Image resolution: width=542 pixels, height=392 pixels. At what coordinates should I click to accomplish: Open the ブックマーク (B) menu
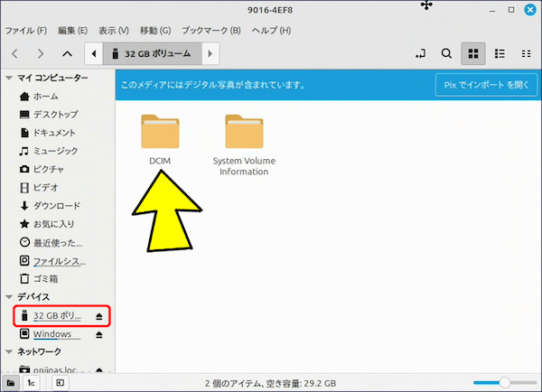[210, 30]
